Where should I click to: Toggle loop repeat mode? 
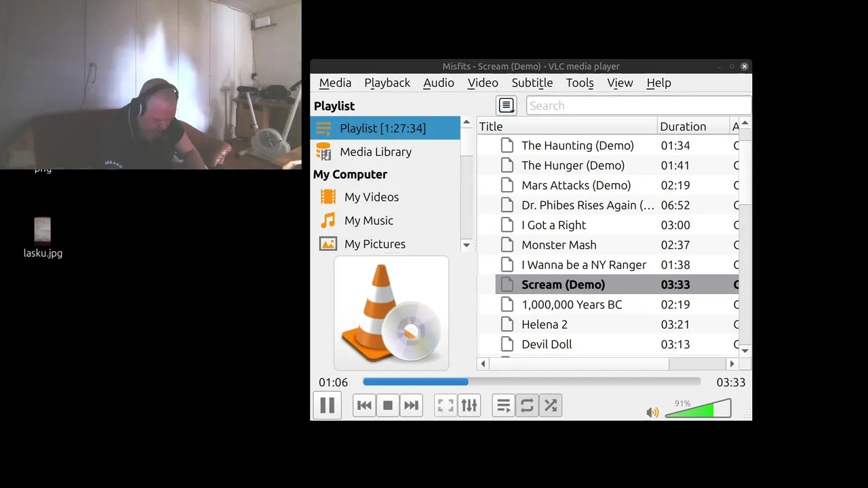[527, 405]
